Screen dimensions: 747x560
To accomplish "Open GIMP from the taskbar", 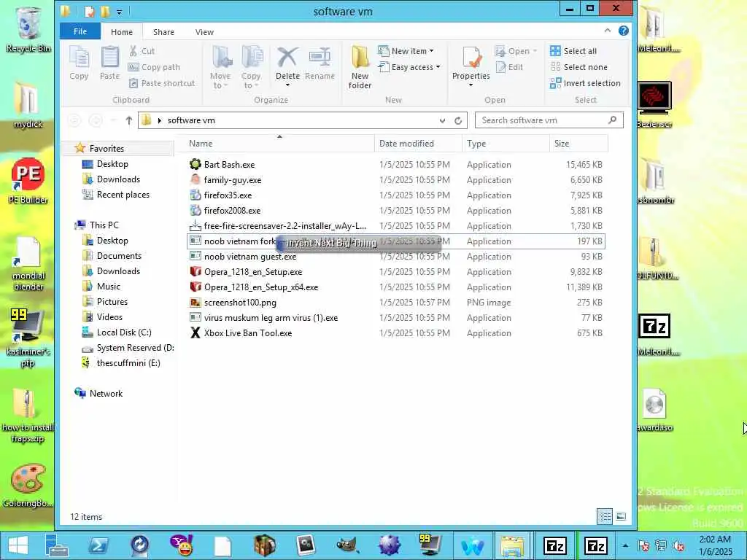I will coord(347,545).
